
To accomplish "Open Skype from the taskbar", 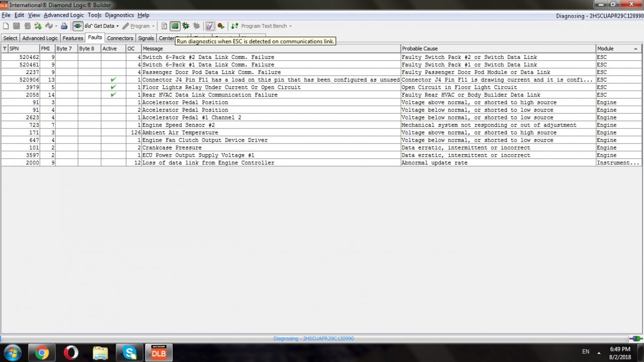I will coord(129,352).
